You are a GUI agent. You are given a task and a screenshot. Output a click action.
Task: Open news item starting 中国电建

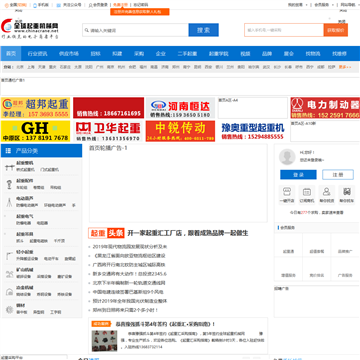[128, 292]
